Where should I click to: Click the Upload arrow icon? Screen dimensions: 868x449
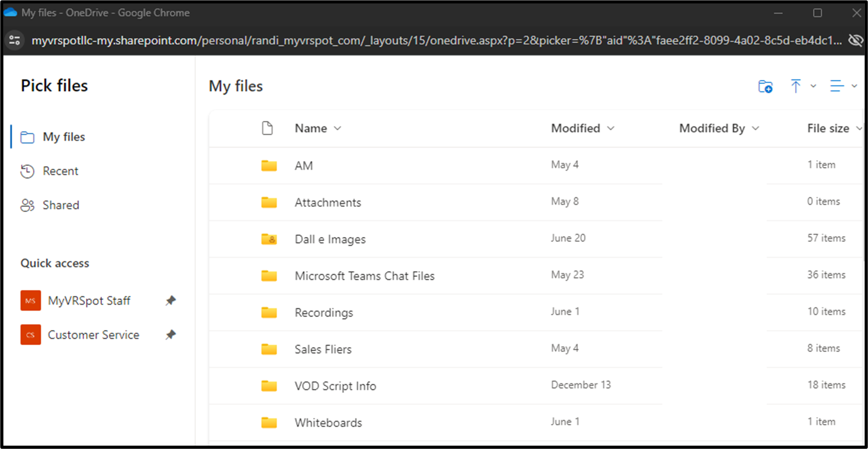click(x=796, y=86)
